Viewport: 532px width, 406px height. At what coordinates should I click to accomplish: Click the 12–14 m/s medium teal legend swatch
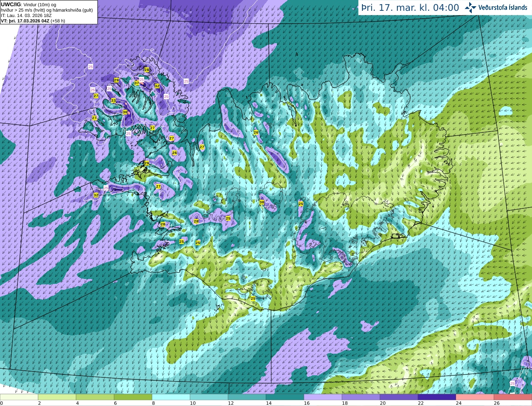click(x=247, y=397)
